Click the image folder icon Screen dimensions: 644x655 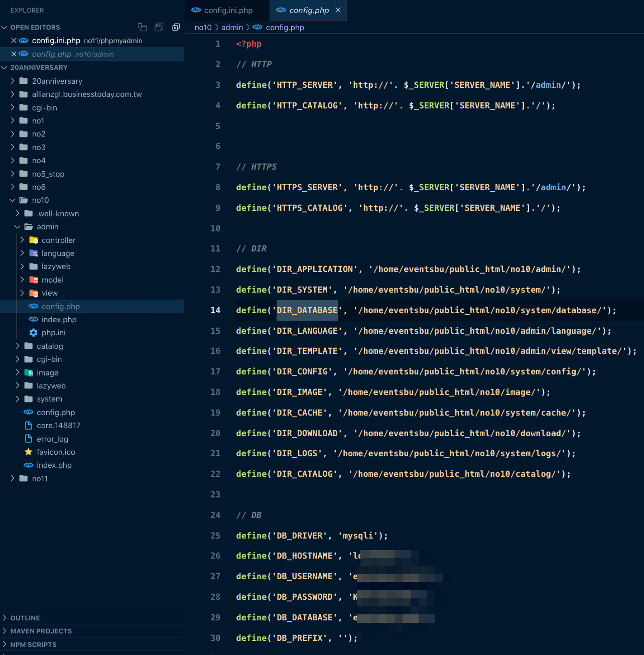[29, 372]
